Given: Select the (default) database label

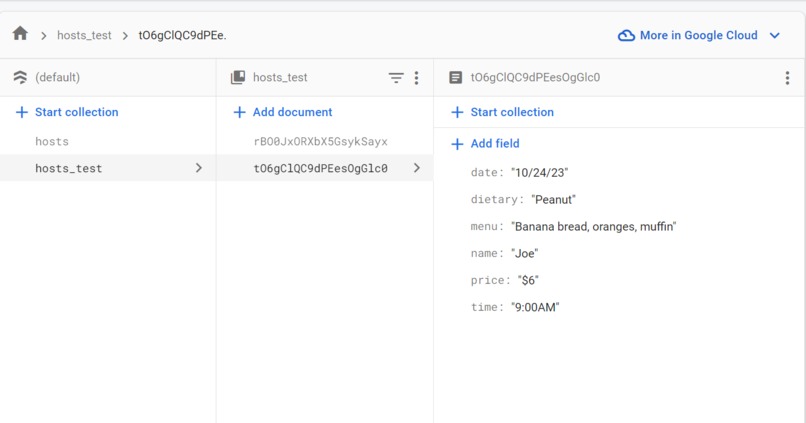Looking at the screenshot, I should point(58,77).
